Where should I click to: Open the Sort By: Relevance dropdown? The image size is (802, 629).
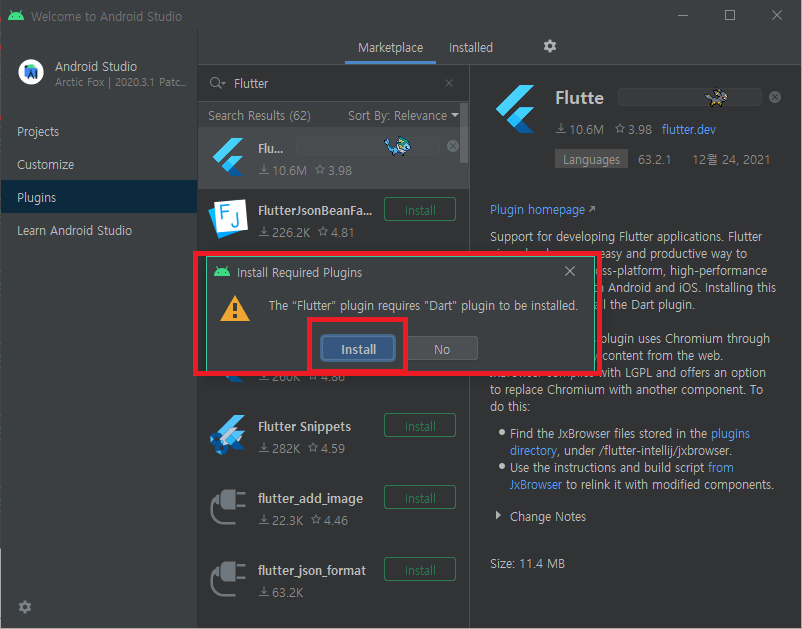[x=403, y=116]
